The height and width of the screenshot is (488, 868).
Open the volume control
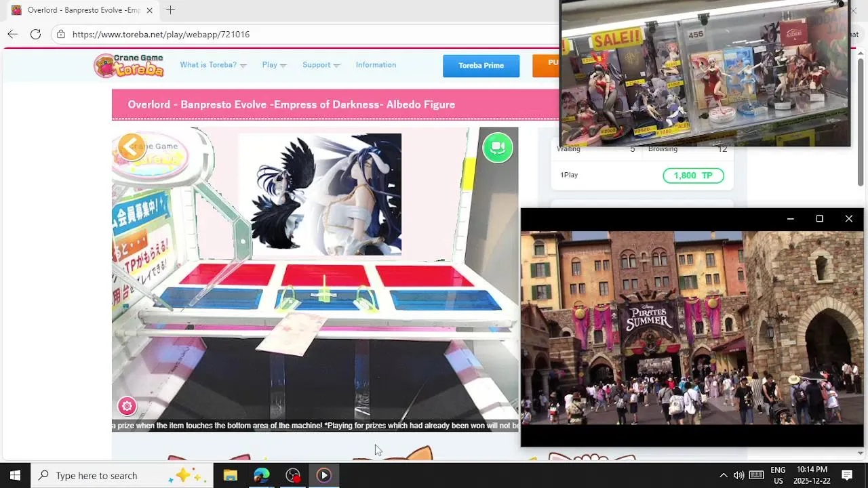[738, 476]
